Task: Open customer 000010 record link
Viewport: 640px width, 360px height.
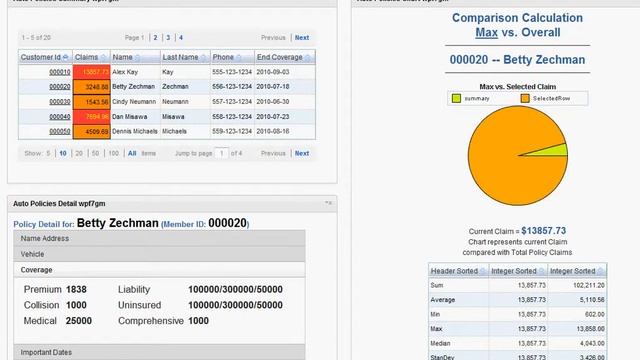Action: [60, 72]
